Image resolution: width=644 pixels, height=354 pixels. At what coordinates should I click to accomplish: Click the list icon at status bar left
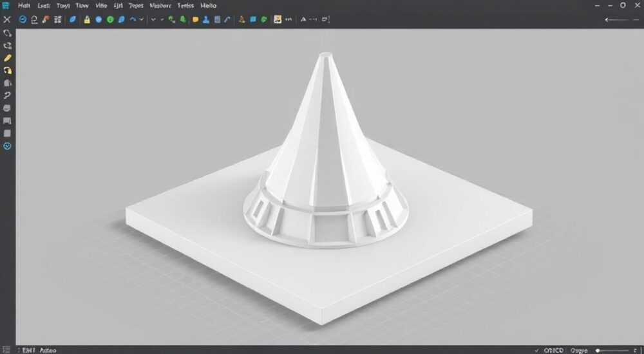(6, 350)
